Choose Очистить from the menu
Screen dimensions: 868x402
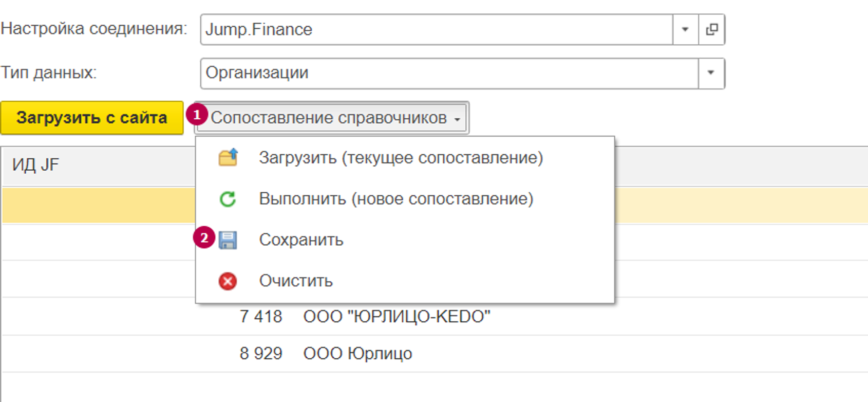[x=296, y=281]
